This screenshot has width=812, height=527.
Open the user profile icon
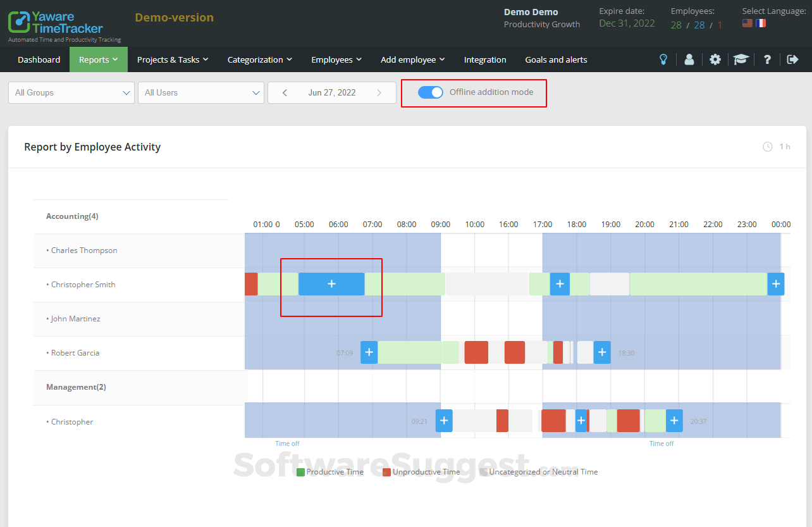coord(689,59)
